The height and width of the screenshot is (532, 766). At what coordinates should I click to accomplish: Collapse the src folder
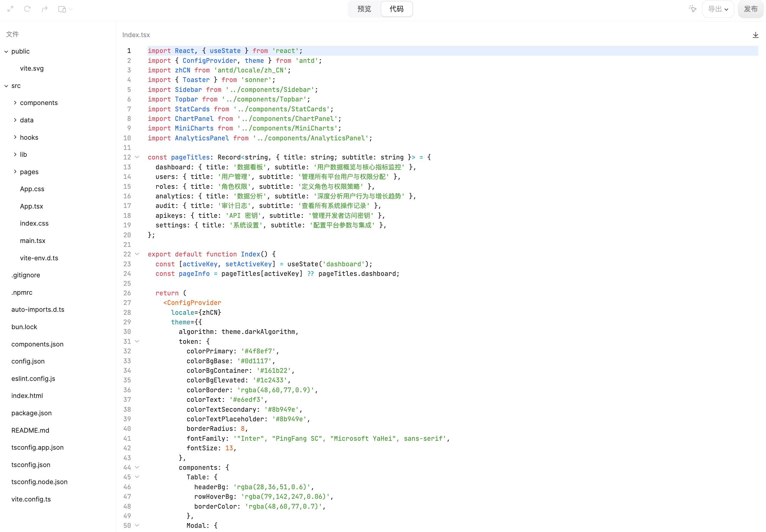tap(6, 86)
